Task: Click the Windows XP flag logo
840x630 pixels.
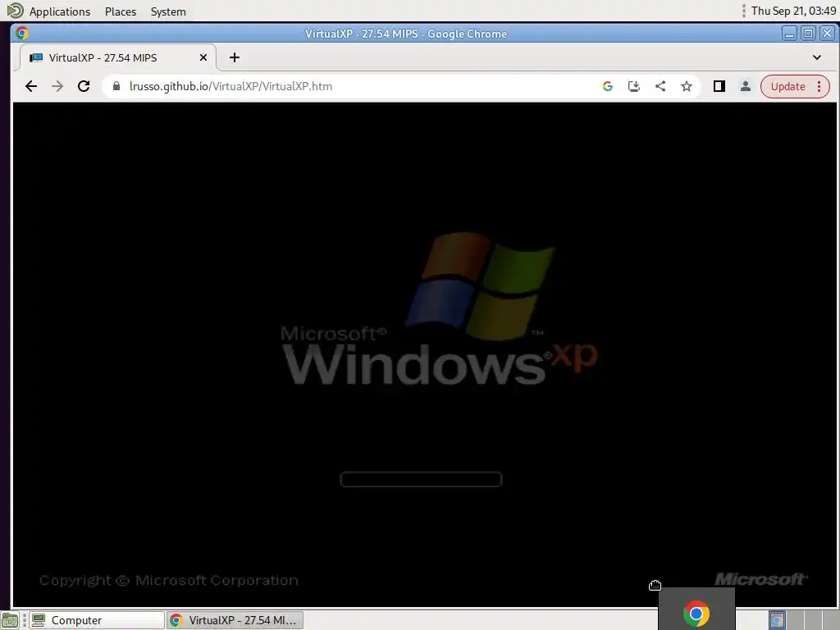Action: [x=479, y=285]
